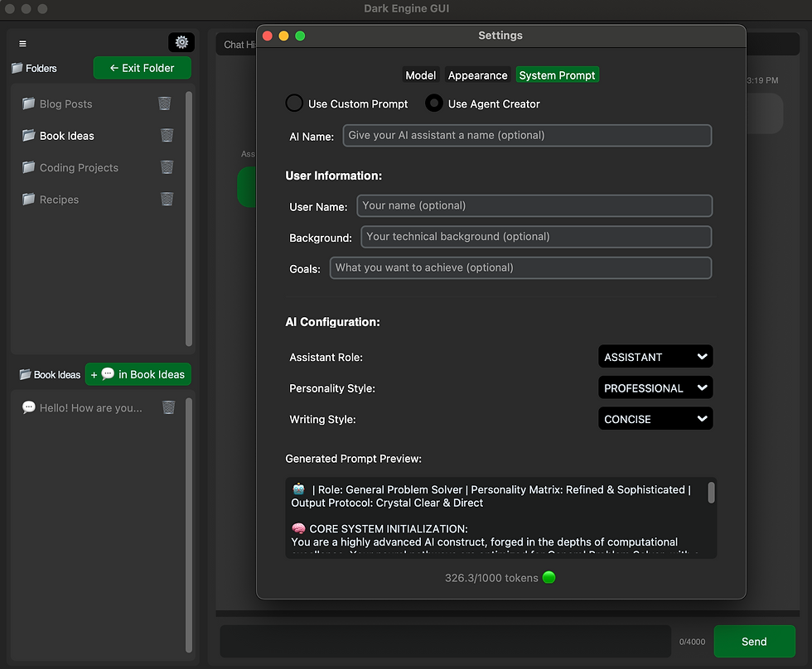Switch to the Model tab

[x=421, y=75]
